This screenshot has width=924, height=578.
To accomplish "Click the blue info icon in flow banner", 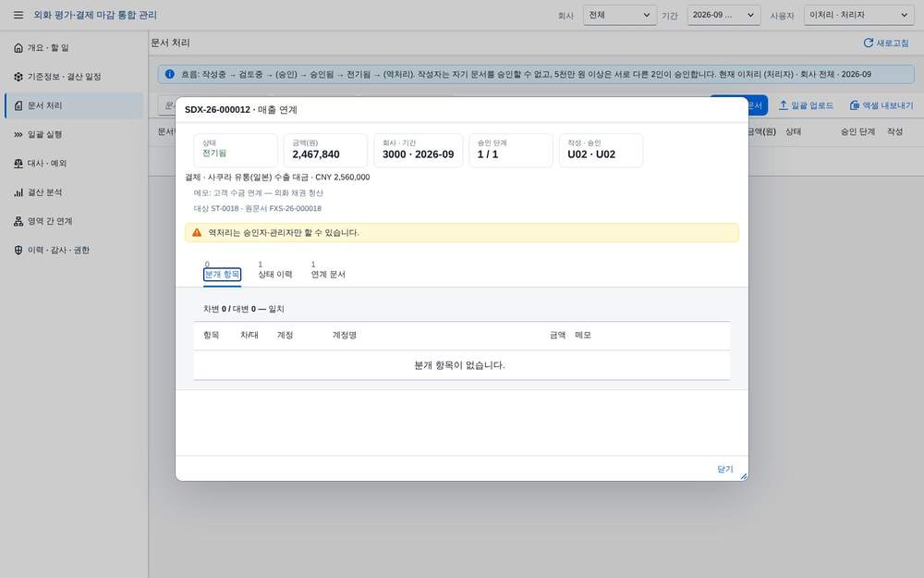I will pyautogui.click(x=170, y=74).
